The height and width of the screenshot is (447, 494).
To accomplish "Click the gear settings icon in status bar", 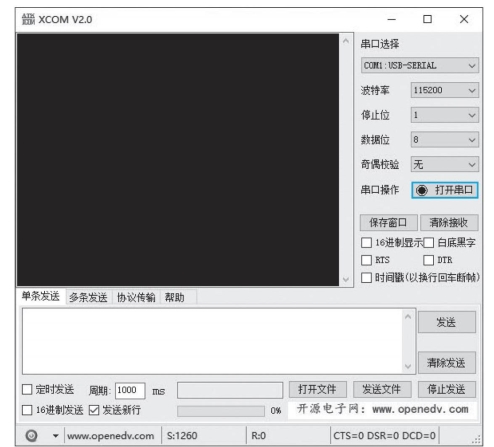I will [x=31, y=436].
